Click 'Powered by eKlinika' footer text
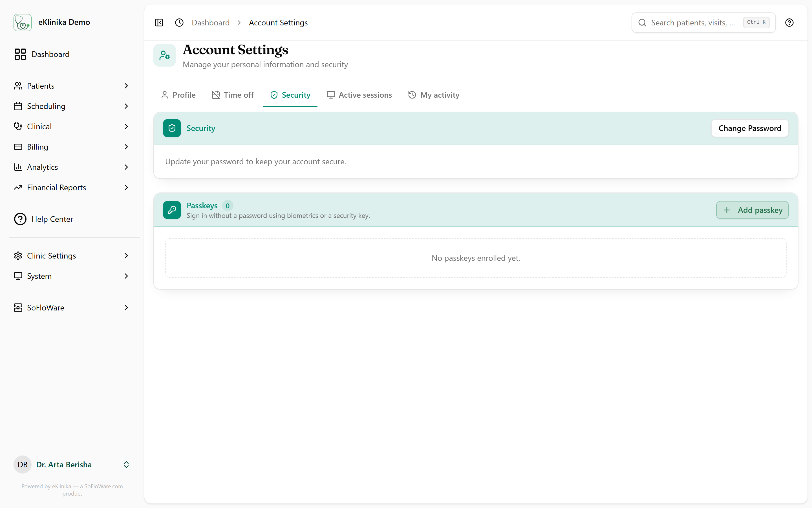Screen dimensions: 812x508 pyautogui.click(x=72, y=490)
